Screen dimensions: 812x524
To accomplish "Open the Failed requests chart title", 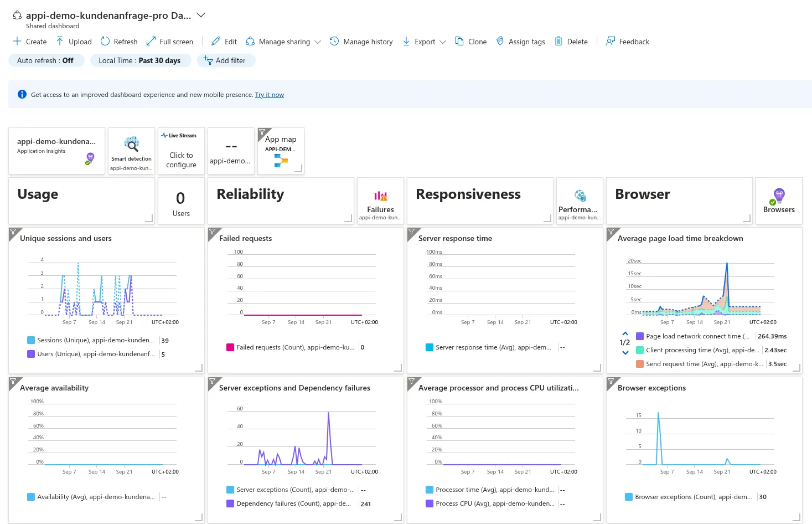I will point(246,239).
